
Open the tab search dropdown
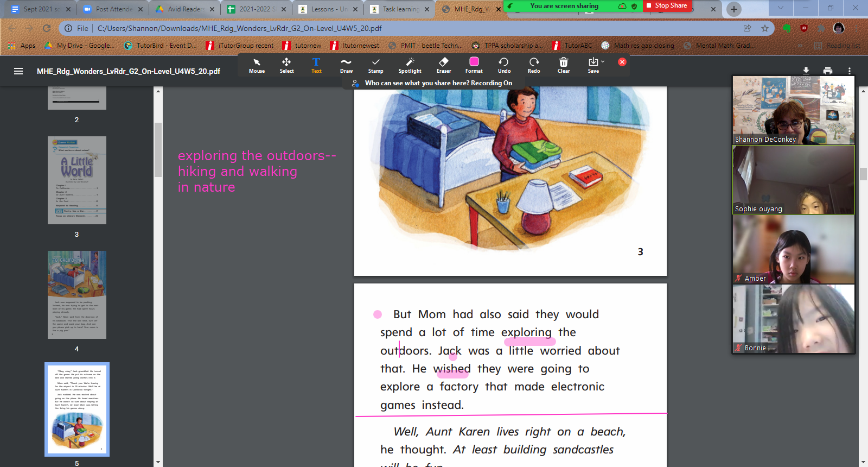point(781,8)
